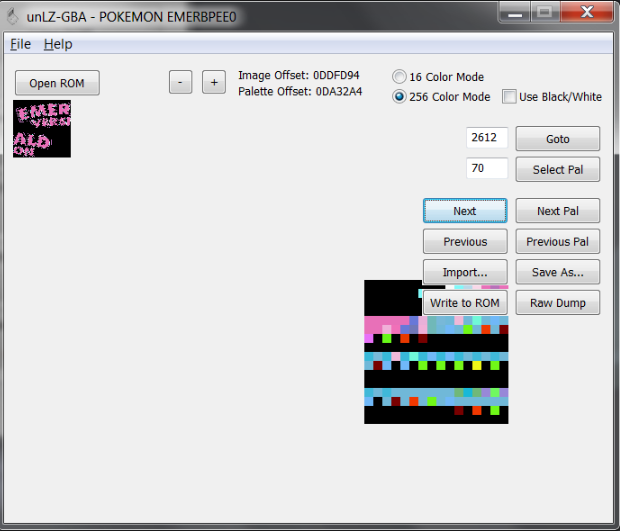
Task: Go to the Previous image
Action: pyautogui.click(x=465, y=242)
